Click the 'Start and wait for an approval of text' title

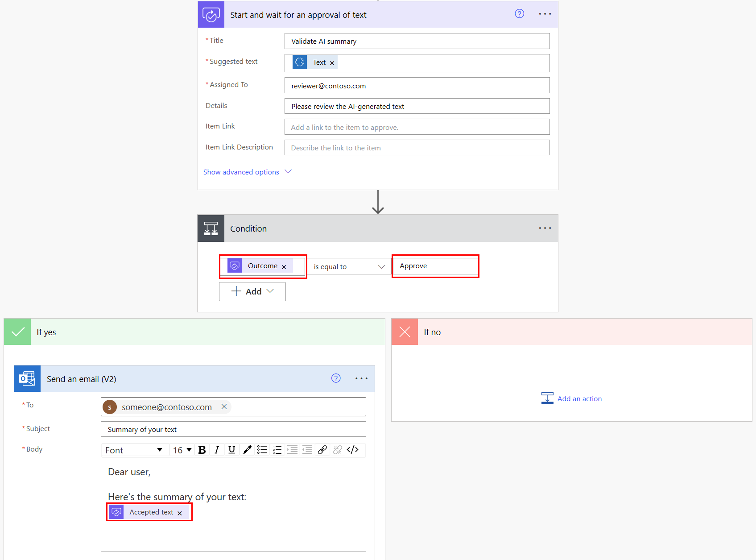(298, 15)
